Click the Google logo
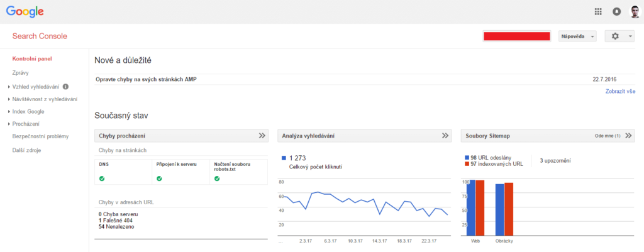This screenshot has height=252, width=644. coord(25,12)
